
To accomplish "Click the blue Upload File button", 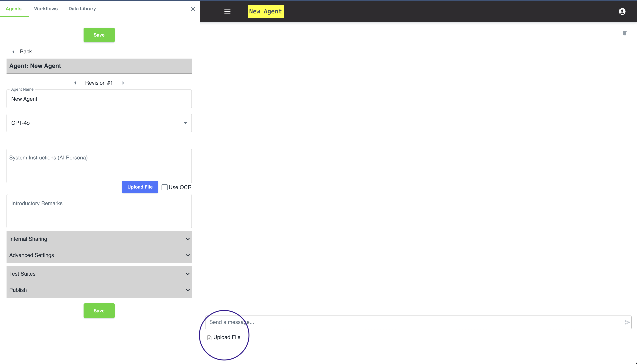I will pos(140,187).
